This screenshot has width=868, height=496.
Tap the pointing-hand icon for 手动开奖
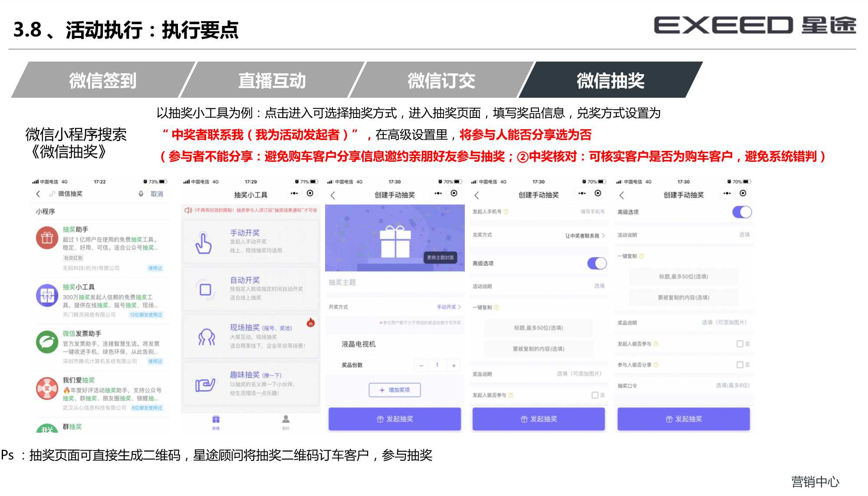pyautogui.click(x=204, y=243)
